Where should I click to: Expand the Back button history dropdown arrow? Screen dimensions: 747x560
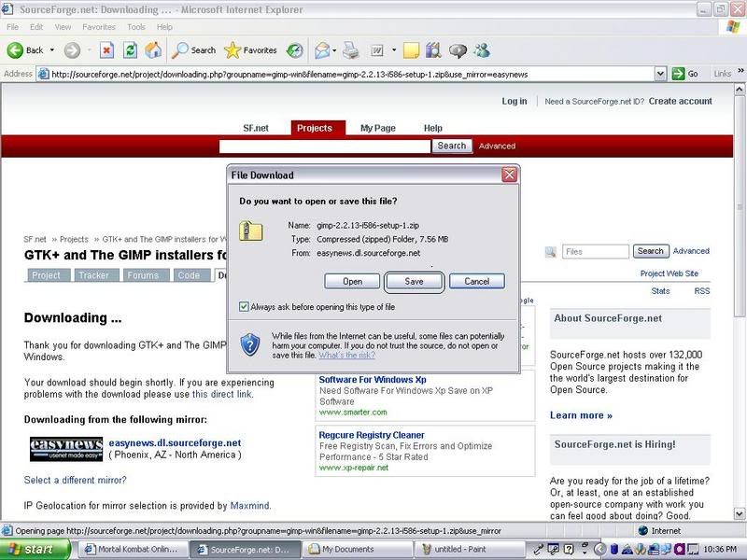coord(52,50)
